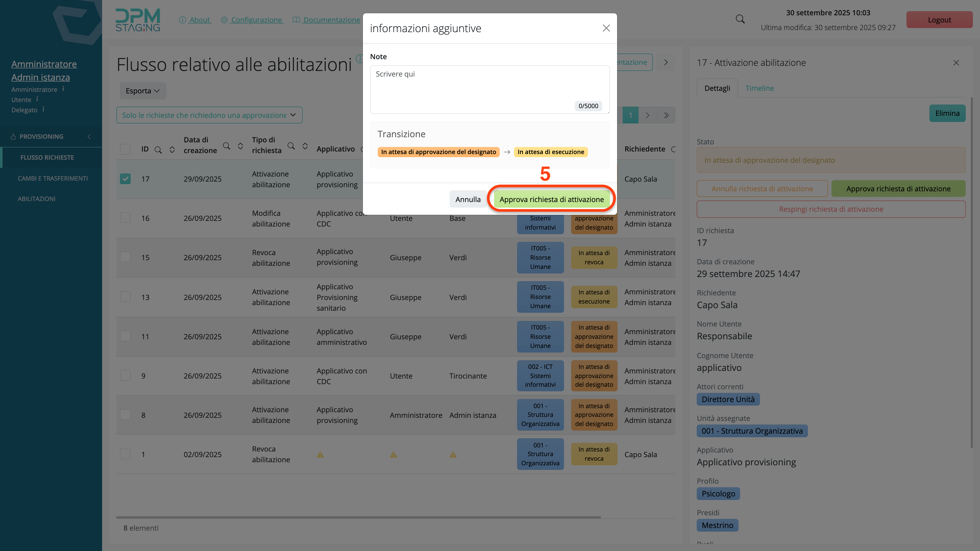Click the Annulla button in dialog
The width and height of the screenshot is (980, 551).
pos(468,199)
